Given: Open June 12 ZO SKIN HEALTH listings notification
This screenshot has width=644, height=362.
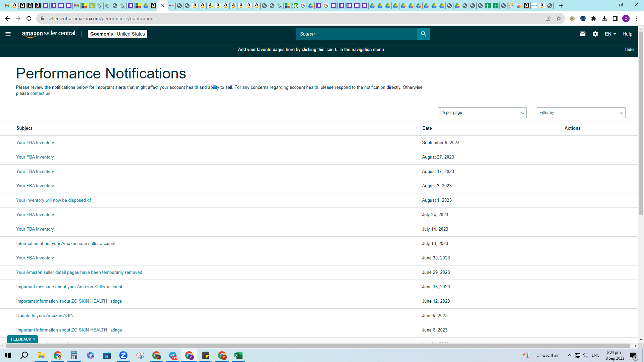Looking at the screenshot, I should tap(69, 301).
